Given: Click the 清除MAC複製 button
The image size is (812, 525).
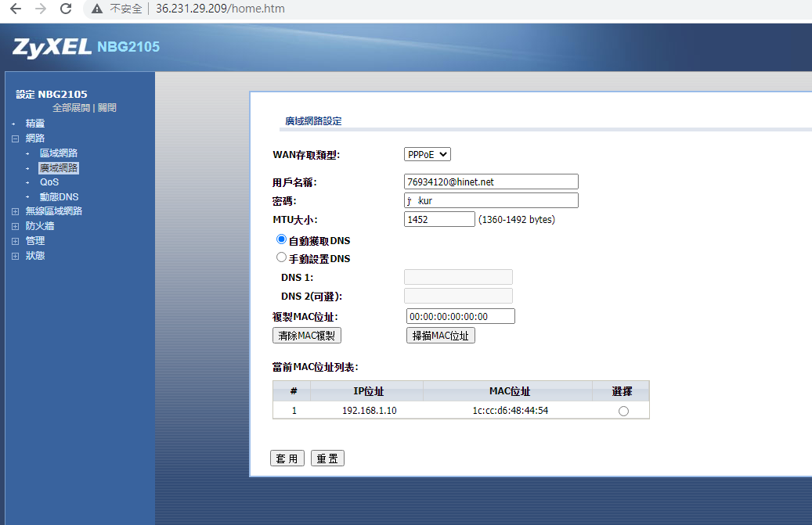Looking at the screenshot, I should click(x=307, y=336).
